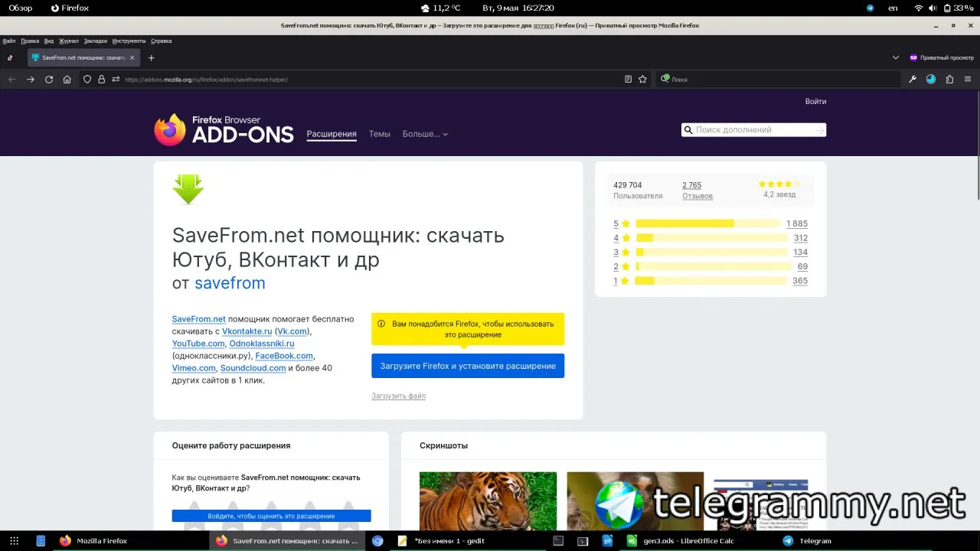
Task: Click Войдите, чтобы оценить это расширение button
Action: tap(272, 516)
